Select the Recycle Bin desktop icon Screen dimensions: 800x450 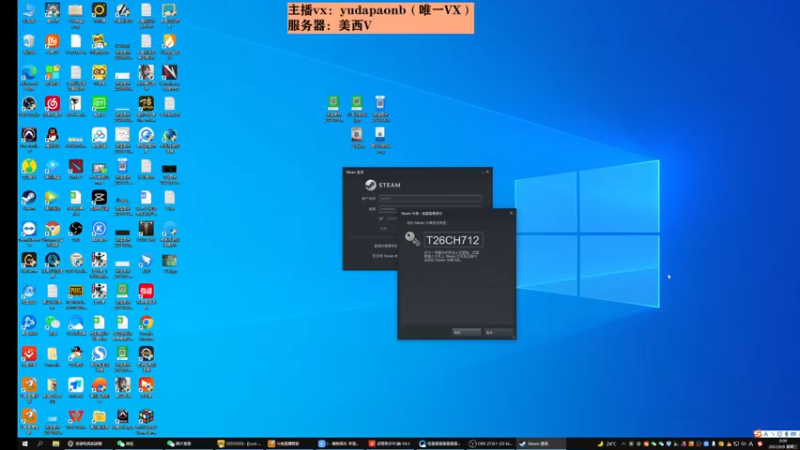[x=29, y=44]
